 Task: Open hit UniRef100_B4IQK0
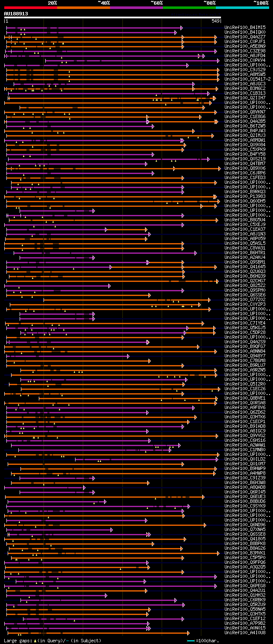(245, 32)
